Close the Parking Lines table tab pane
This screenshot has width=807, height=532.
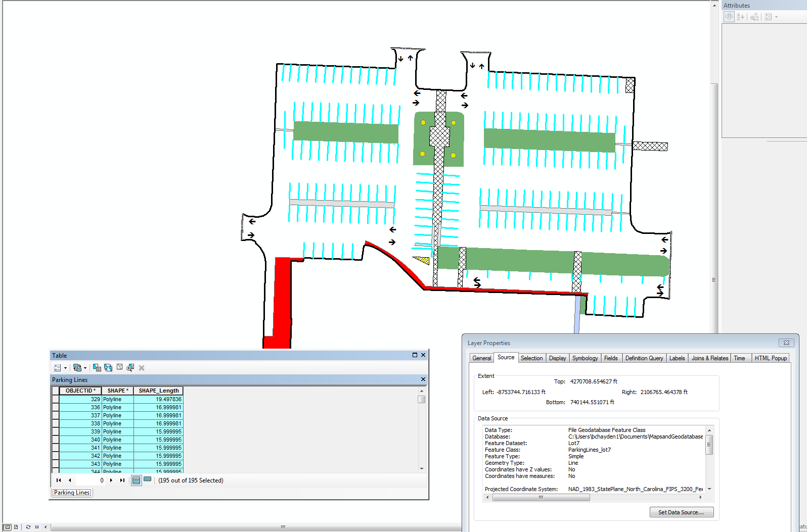(x=423, y=379)
